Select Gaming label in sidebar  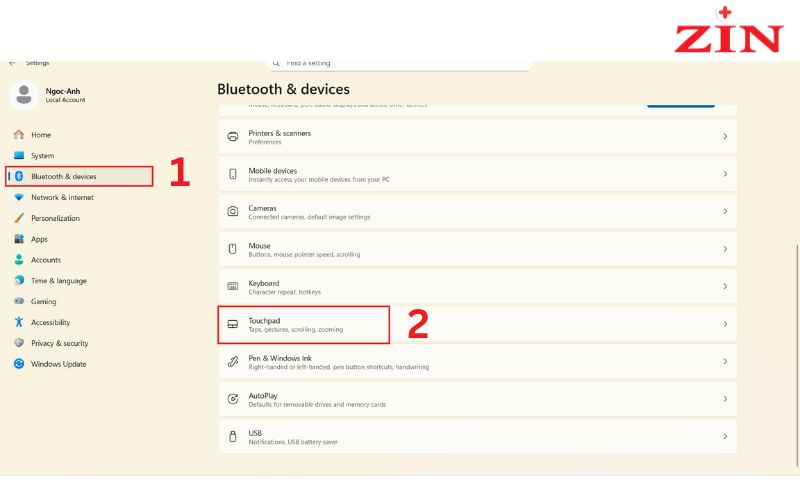[x=43, y=302]
